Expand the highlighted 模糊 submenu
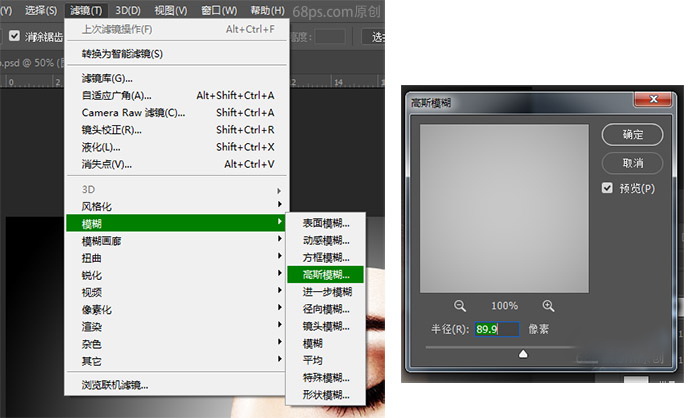The width and height of the screenshot is (696, 418). (176, 223)
